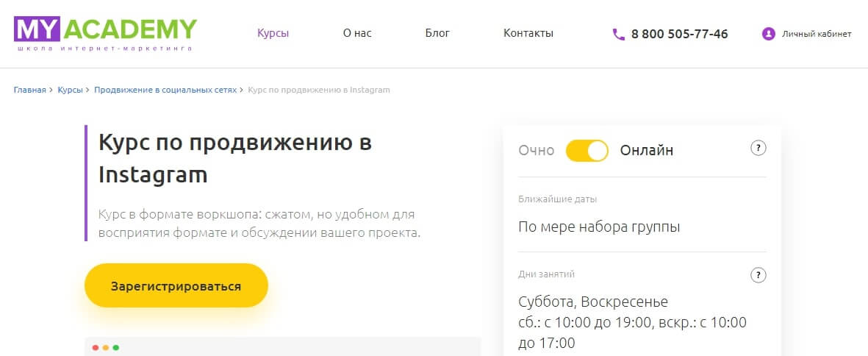Click the Дни занятий label

pyautogui.click(x=546, y=274)
